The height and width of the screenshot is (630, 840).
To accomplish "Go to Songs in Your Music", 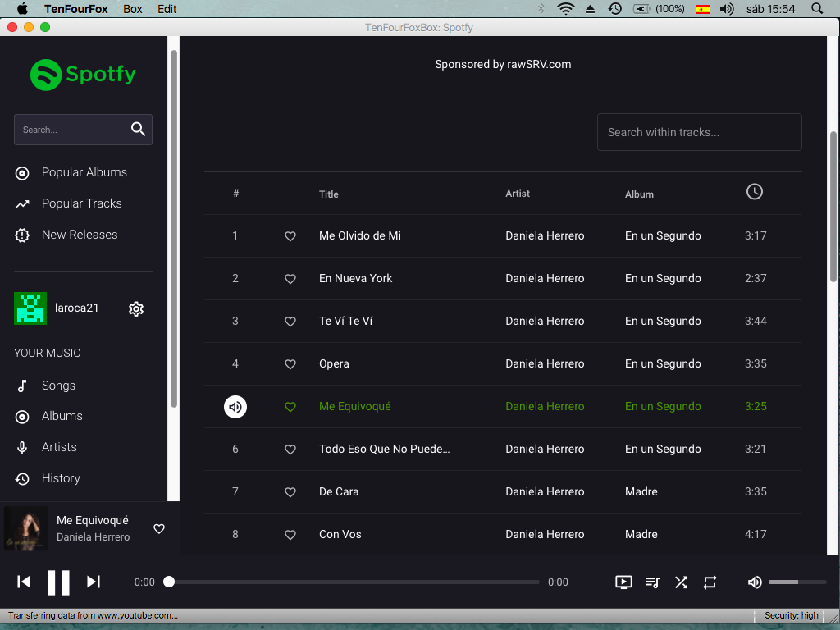I will (58, 386).
